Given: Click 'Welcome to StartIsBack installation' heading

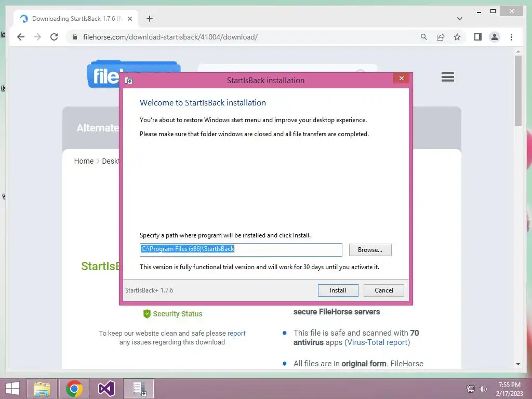Looking at the screenshot, I should 203,103.
